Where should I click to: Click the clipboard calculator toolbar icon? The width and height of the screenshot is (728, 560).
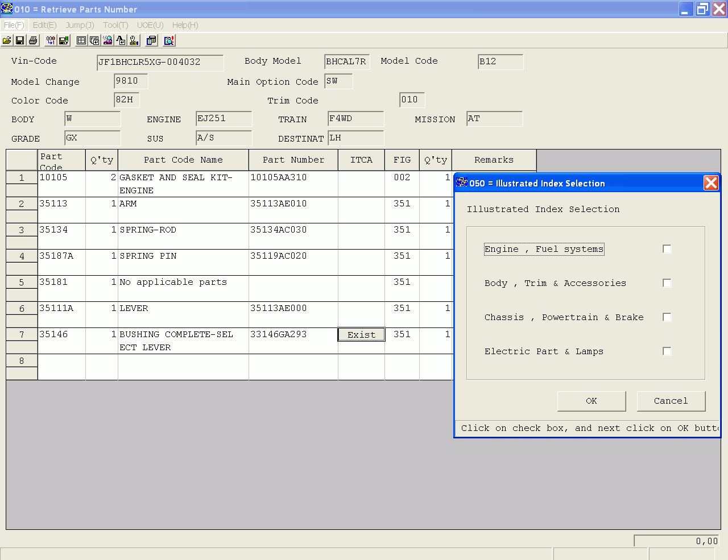(x=151, y=40)
